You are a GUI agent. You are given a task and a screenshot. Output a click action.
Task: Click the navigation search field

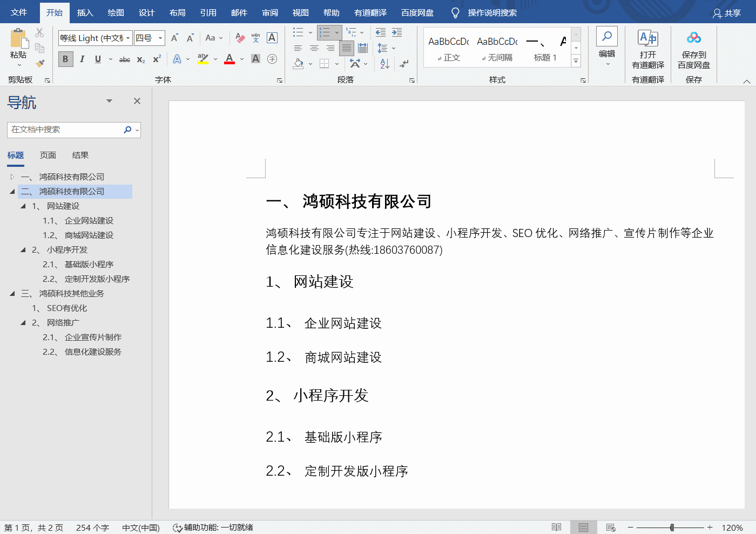click(x=65, y=130)
